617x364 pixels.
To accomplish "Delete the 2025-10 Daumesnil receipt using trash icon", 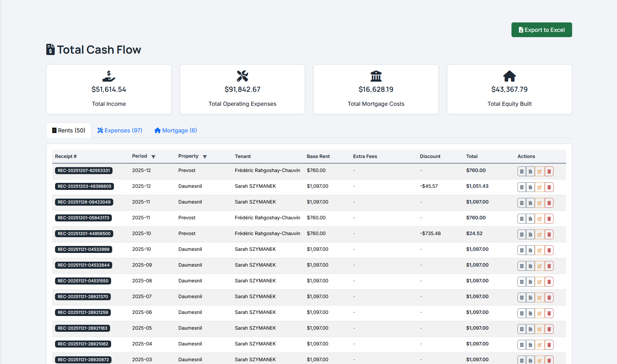I will pyautogui.click(x=549, y=250).
